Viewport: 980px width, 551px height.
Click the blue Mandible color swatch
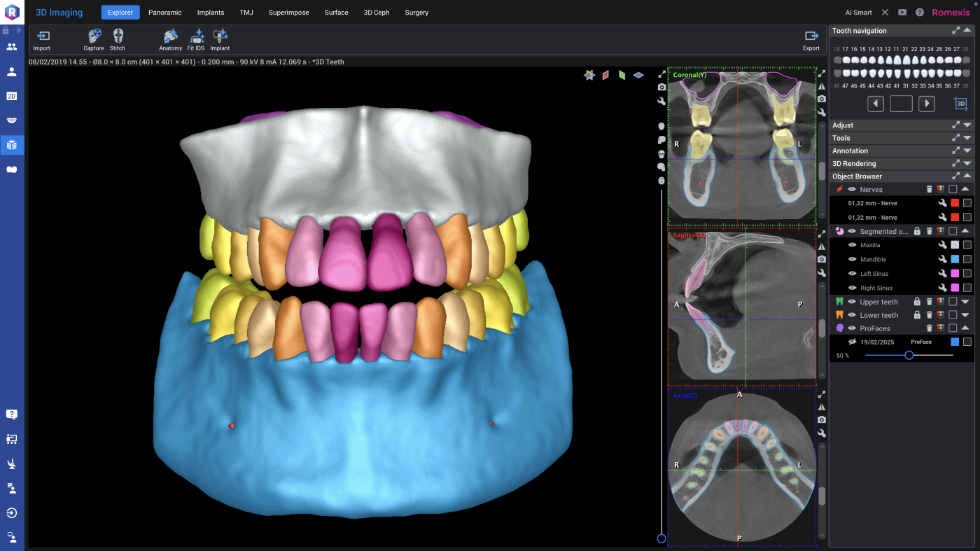(954, 260)
